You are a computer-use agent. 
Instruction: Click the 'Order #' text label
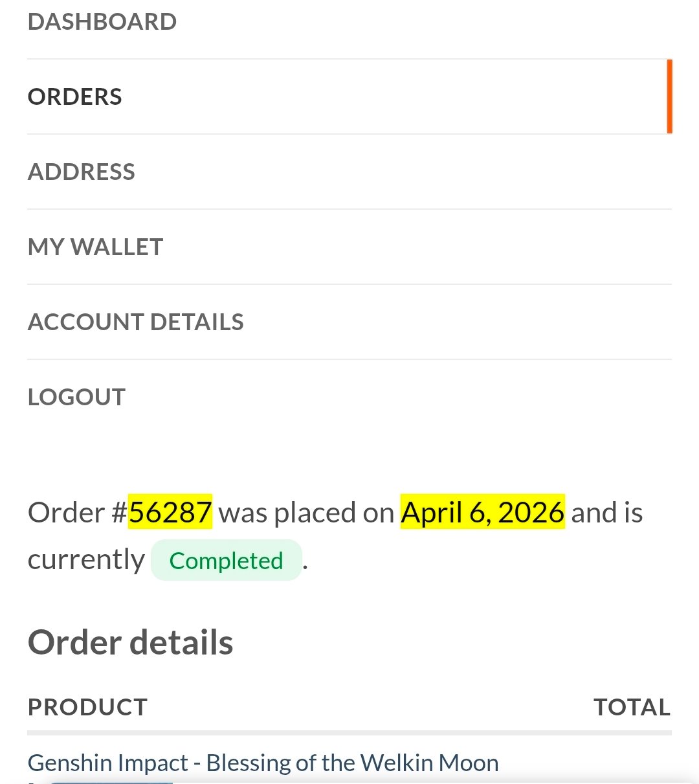(x=78, y=513)
